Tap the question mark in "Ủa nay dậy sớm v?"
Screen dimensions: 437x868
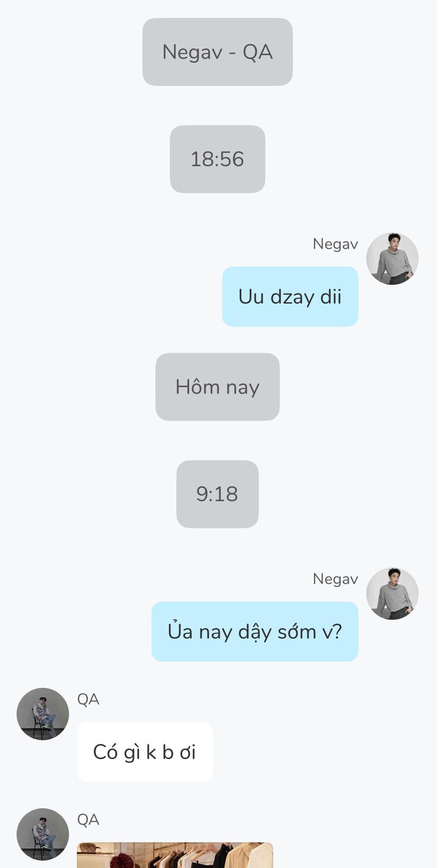(x=337, y=631)
